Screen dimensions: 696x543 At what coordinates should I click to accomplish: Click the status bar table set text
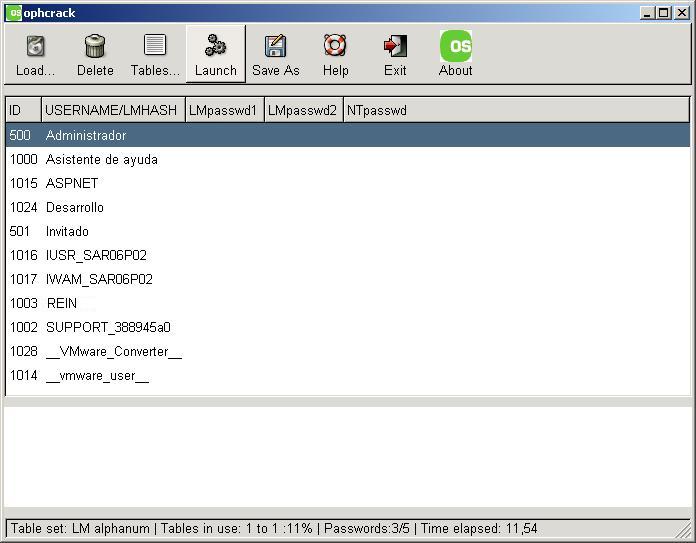80,528
